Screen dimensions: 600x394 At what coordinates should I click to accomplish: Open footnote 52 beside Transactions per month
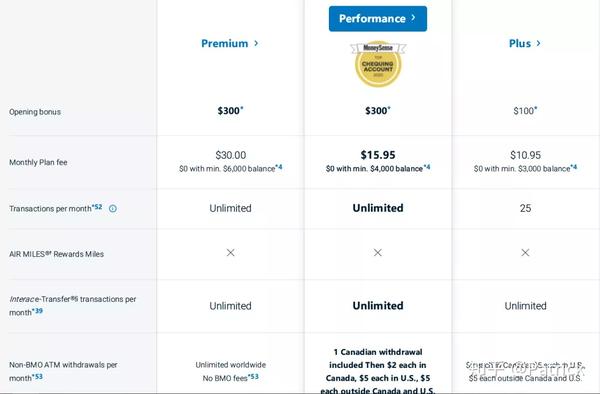(97, 207)
